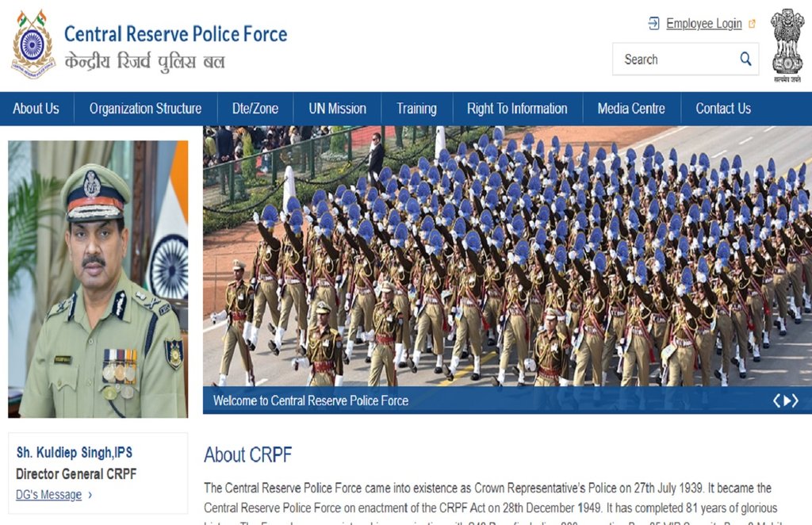Click the 'Sh. Kuldiep Singh,IPS' name
Screen dimensions: 812x525
click(x=74, y=453)
